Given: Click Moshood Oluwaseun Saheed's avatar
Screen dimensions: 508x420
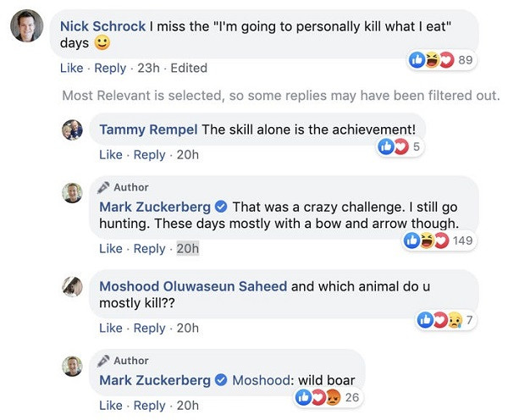Looking at the screenshot, I should [x=72, y=287].
